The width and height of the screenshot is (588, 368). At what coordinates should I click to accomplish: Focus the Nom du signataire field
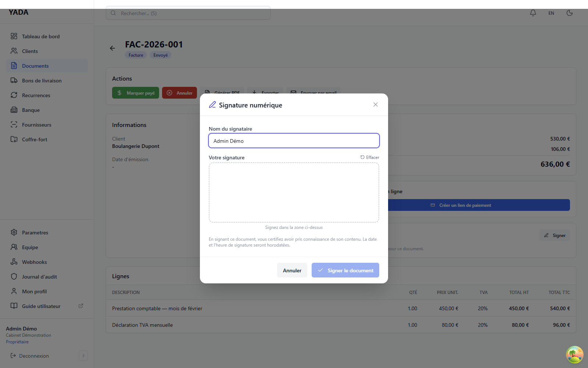(x=294, y=141)
